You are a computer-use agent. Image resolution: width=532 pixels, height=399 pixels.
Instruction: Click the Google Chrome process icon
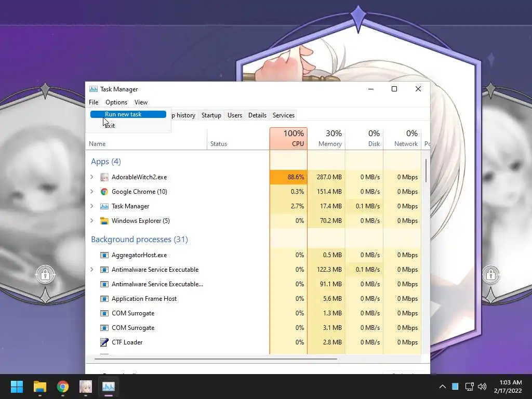point(104,192)
